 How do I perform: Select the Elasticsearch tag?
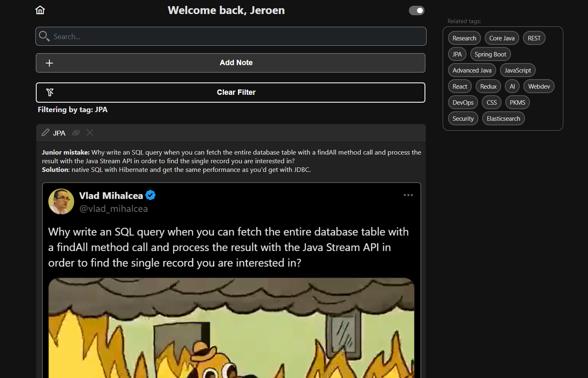point(503,118)
